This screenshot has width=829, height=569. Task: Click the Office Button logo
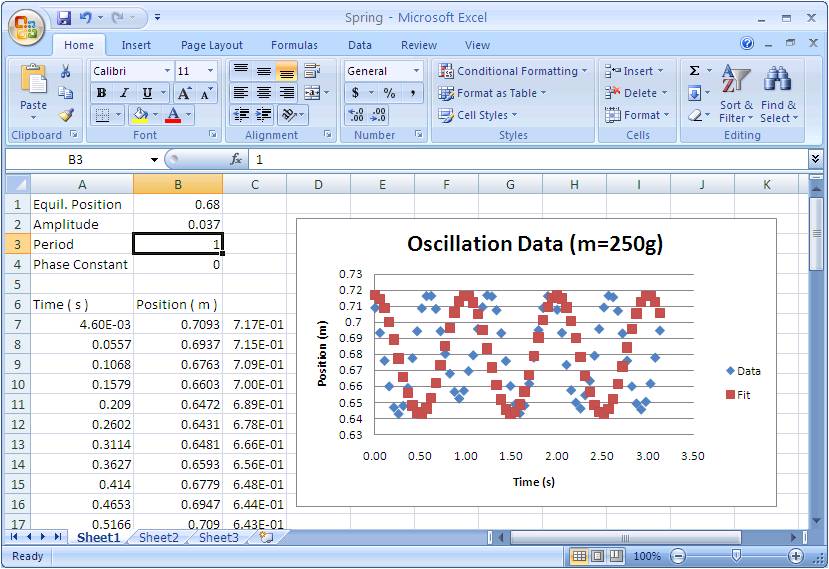(25, 25)
